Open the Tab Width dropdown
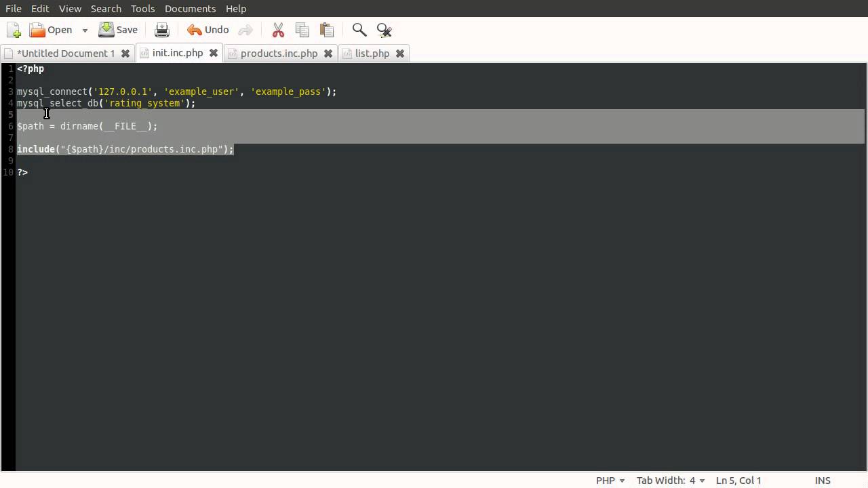The height and width of the screenshot is (488, 868). [671, 480]
